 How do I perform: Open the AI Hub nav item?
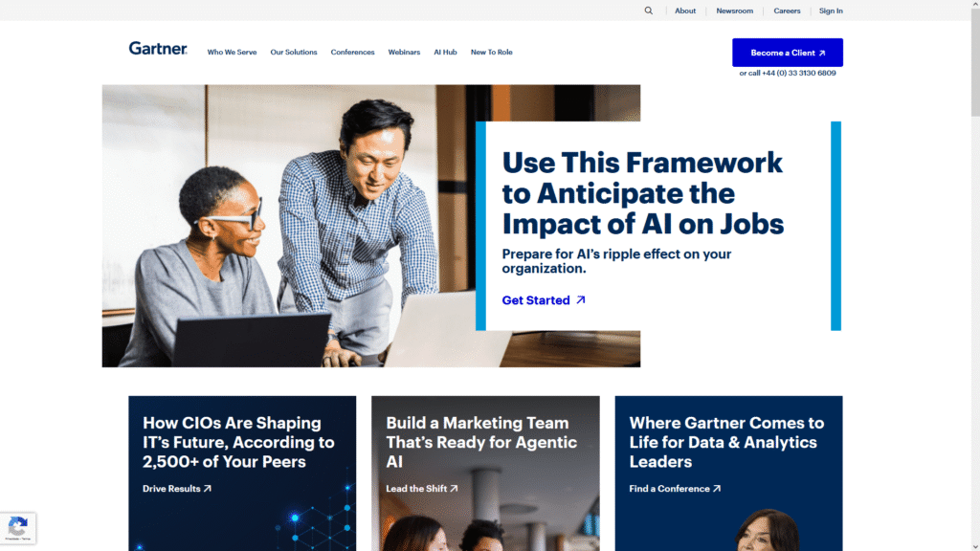point(445,52)
